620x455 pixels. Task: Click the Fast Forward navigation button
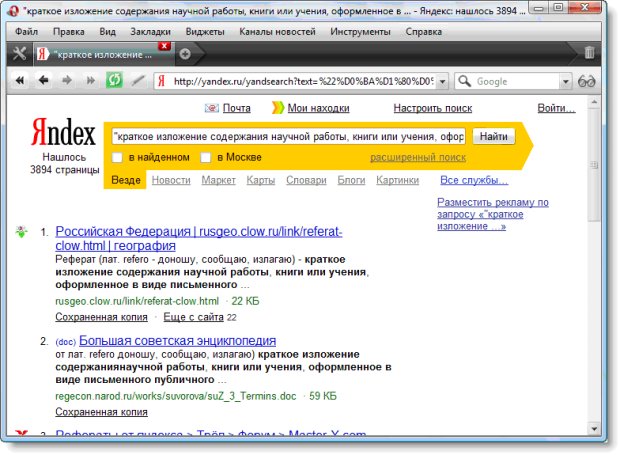[x=91, y=81]
